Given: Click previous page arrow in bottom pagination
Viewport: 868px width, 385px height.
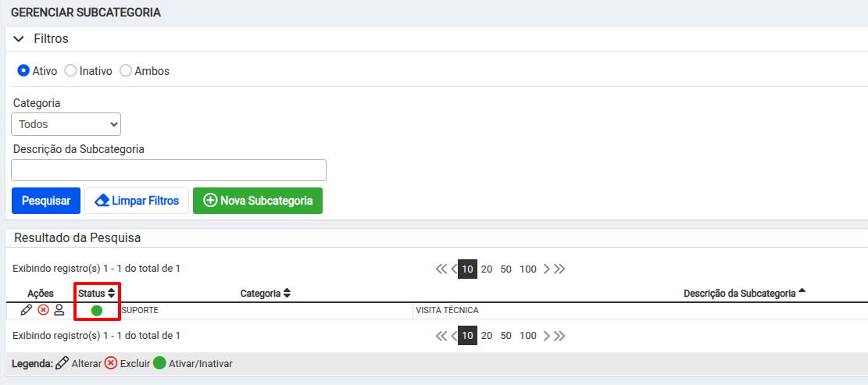Looking at the screenshot, I should tap(453, 336).
